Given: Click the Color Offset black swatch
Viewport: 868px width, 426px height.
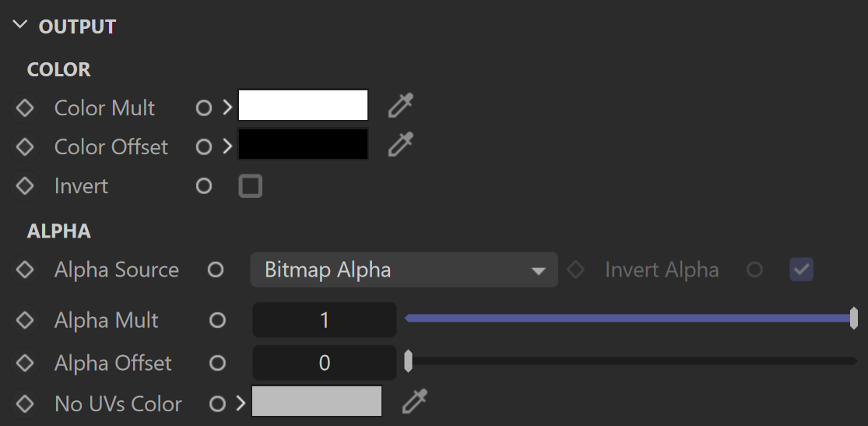Looking at the screenshot, I should (x=303, y=144).
